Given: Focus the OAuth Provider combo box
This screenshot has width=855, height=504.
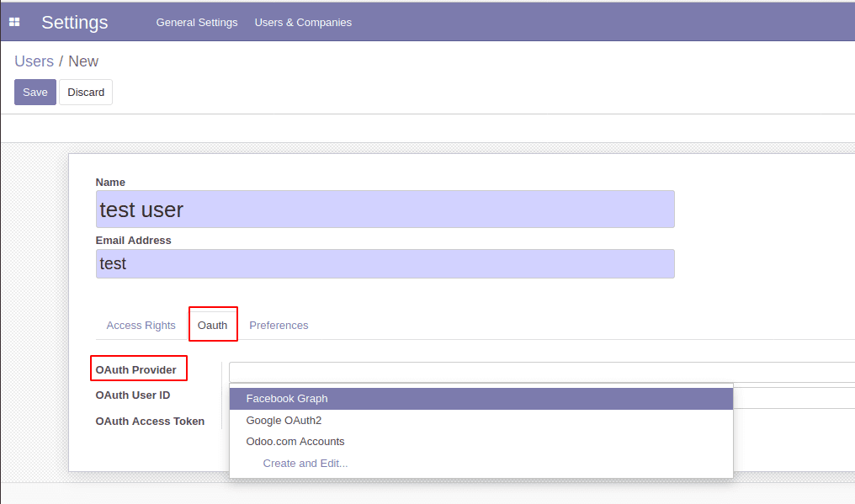Looking at the screenshot, I should click(542, 372).
